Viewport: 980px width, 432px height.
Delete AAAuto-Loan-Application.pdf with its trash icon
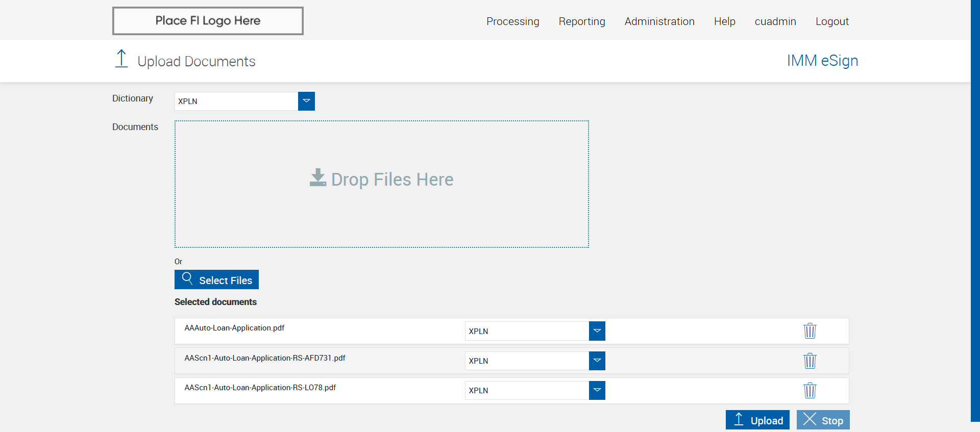pos(810,331)
